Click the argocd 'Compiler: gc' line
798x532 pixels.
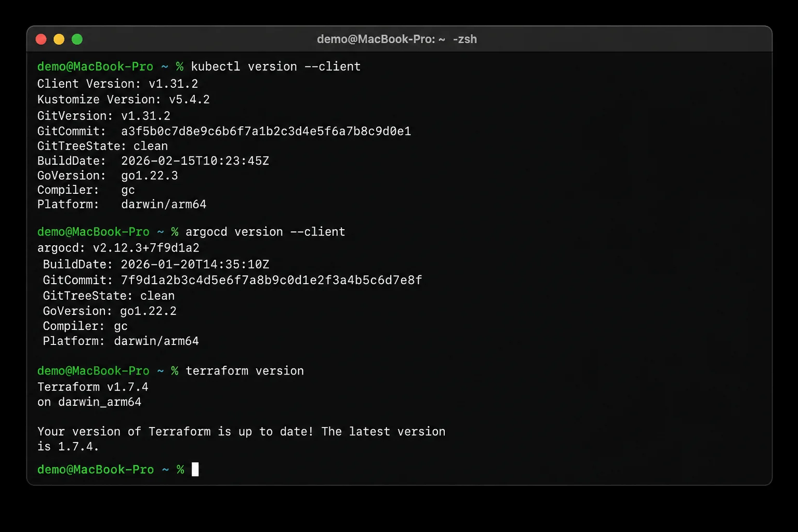tap(85, 326)
